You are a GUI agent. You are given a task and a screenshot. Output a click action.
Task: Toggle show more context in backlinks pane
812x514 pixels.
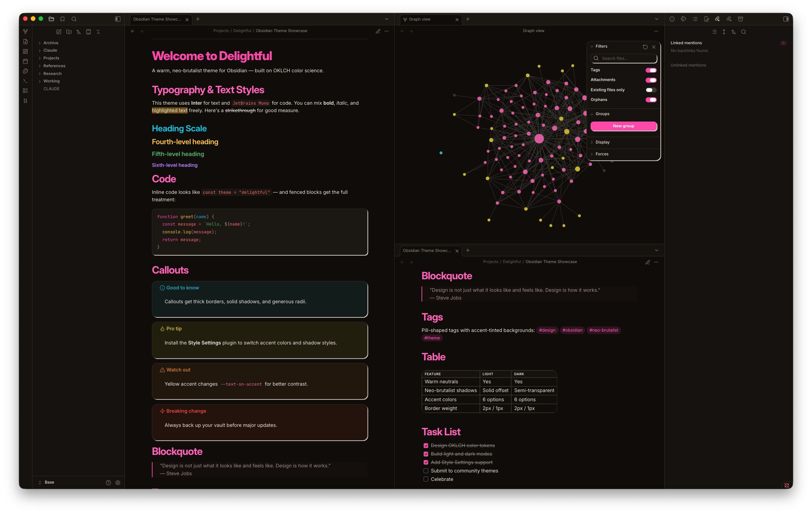[724, 32]
